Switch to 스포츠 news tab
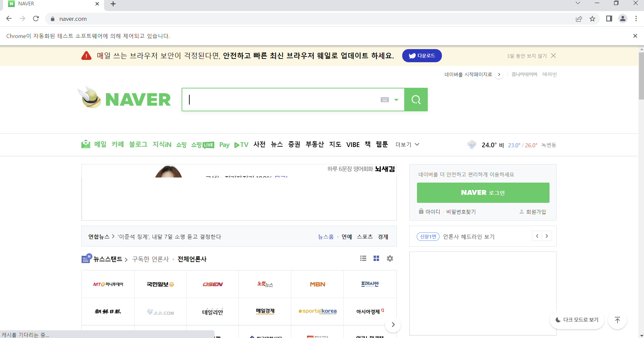644x338 pixels. [365, 237]
